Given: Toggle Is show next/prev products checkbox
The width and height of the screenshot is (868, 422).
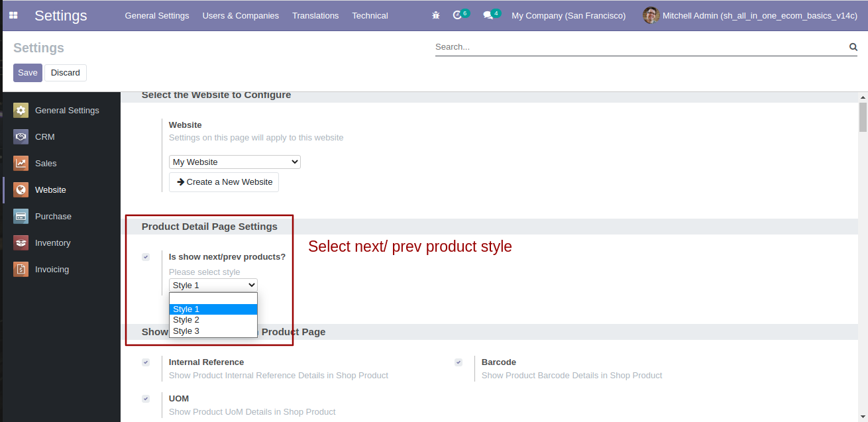Looking at the screenshot, I should click(146, 257).
